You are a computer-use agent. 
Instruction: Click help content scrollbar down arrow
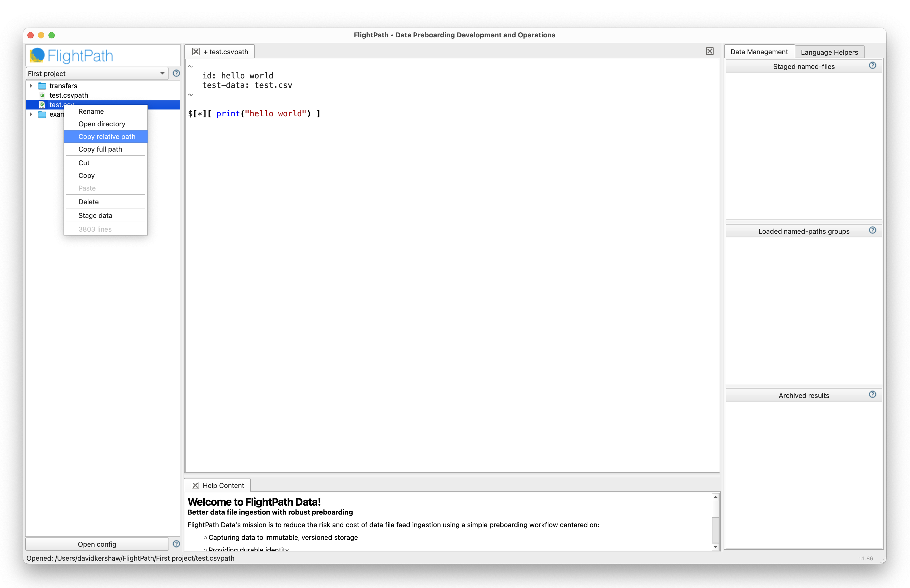[x=715, y=546]
